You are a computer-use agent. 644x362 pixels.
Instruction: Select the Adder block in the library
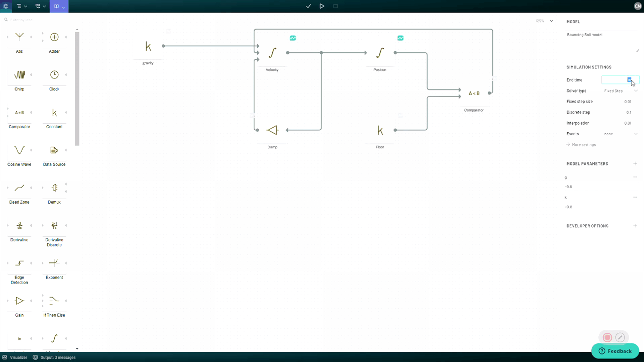(54, 37)
